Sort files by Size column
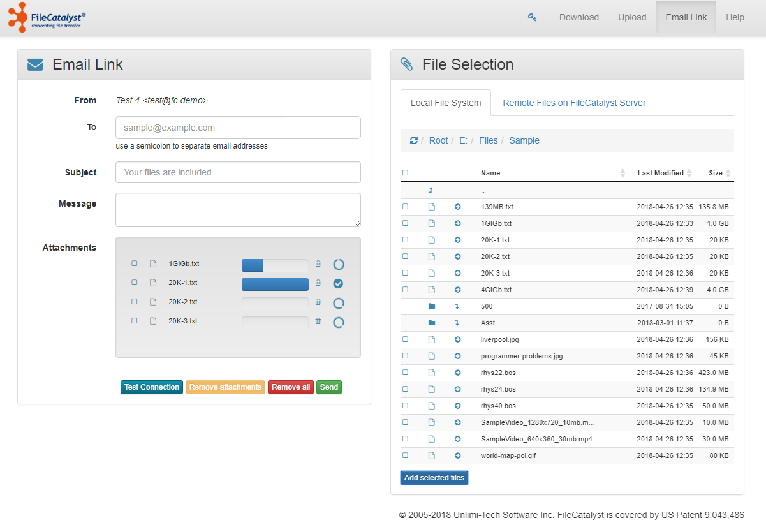This screenshot has height=532, width=766. [716, 173]
